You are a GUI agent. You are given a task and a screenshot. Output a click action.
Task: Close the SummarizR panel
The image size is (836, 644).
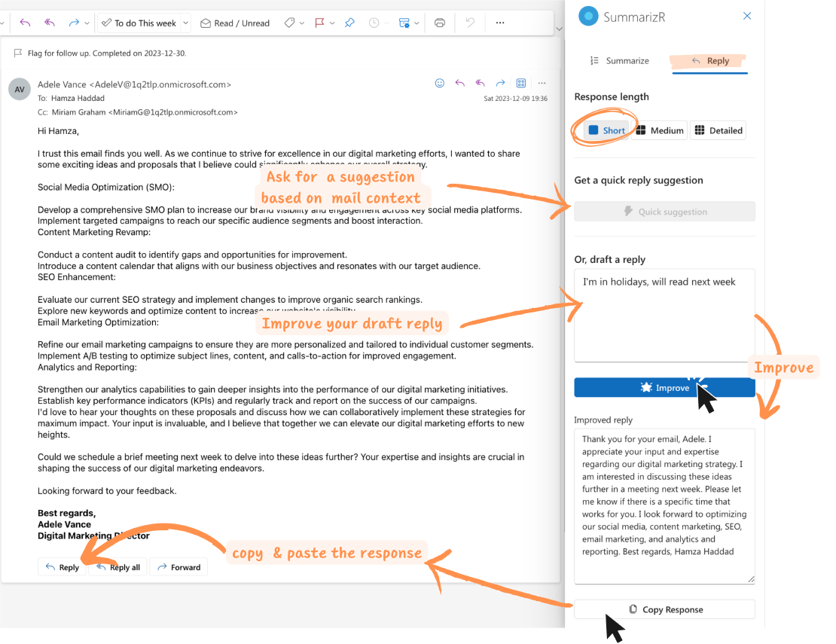click(x=747, y=16)
